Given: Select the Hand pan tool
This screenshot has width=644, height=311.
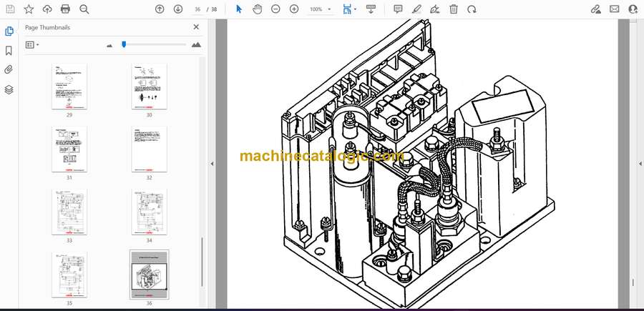Looking at the screenshot, I should [258, 9].
